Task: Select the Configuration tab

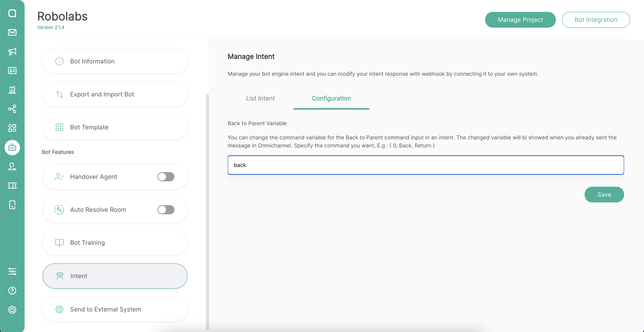Action: (331, 99)
